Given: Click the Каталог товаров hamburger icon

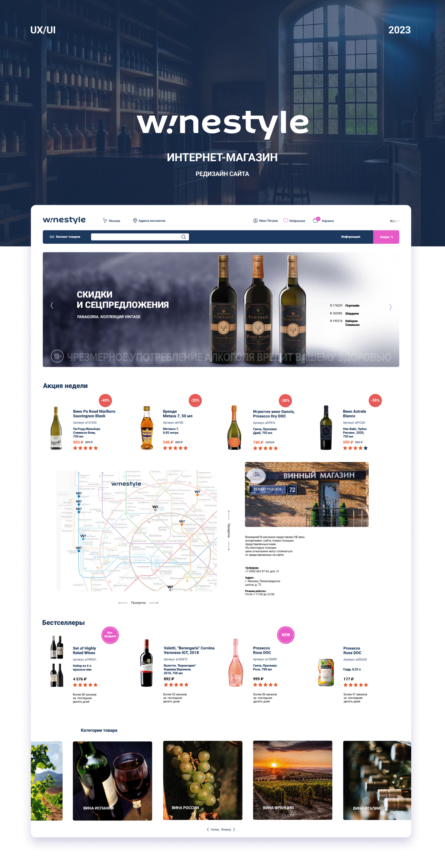Looking at the screenshot, I should (x=52, y=237).
